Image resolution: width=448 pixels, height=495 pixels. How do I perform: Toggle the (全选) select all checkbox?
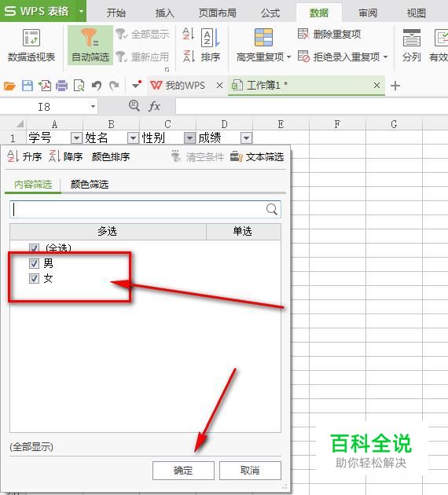coord(34,247)
